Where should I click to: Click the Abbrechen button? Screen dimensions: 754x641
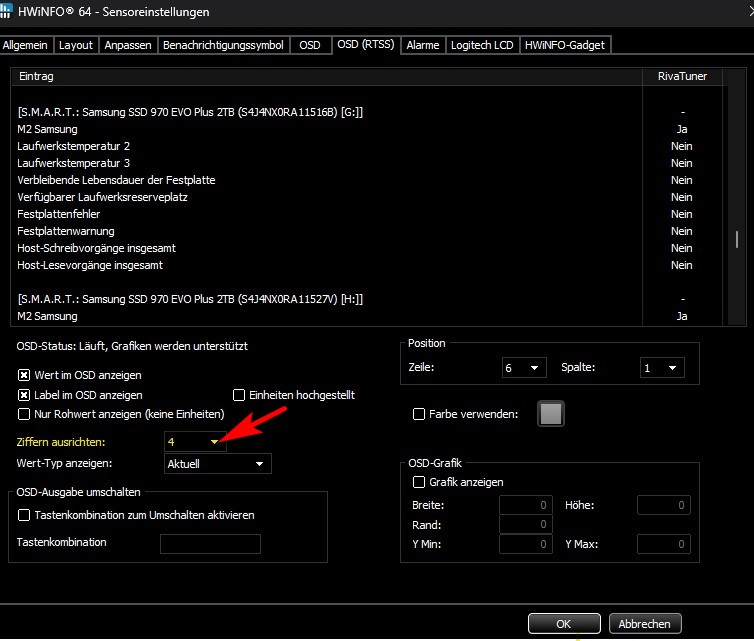point(645,624)
